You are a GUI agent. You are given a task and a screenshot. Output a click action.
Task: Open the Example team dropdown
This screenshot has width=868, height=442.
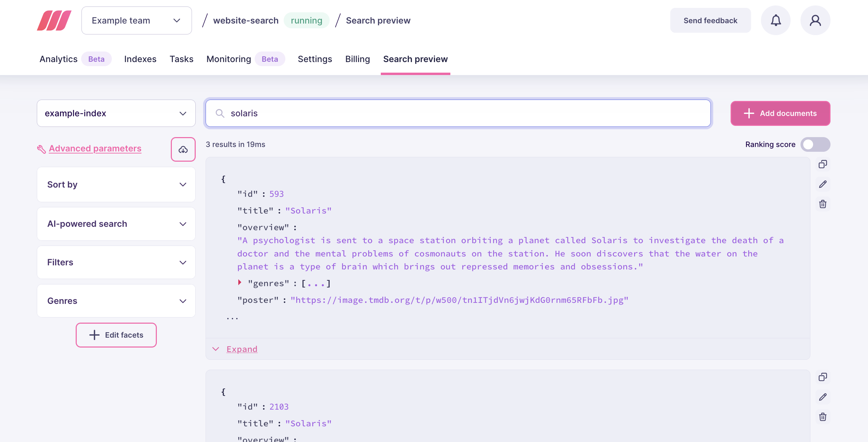137,20
